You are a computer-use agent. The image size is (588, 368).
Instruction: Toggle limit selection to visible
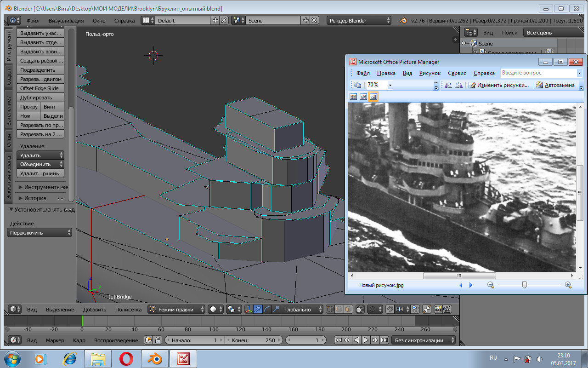[360, 310]
